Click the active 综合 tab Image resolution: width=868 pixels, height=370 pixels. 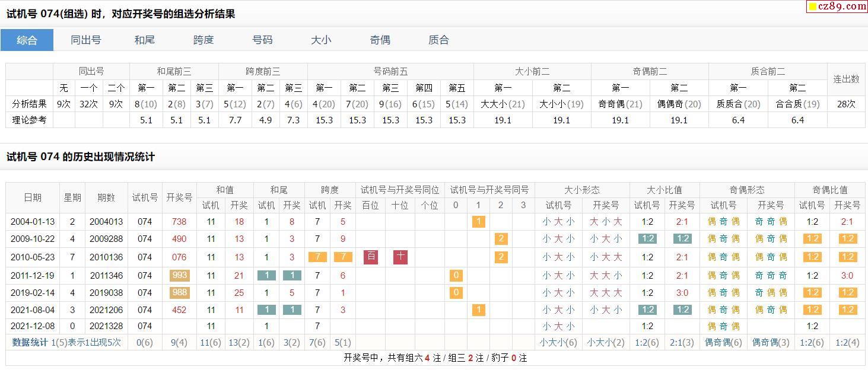[27, 40]
